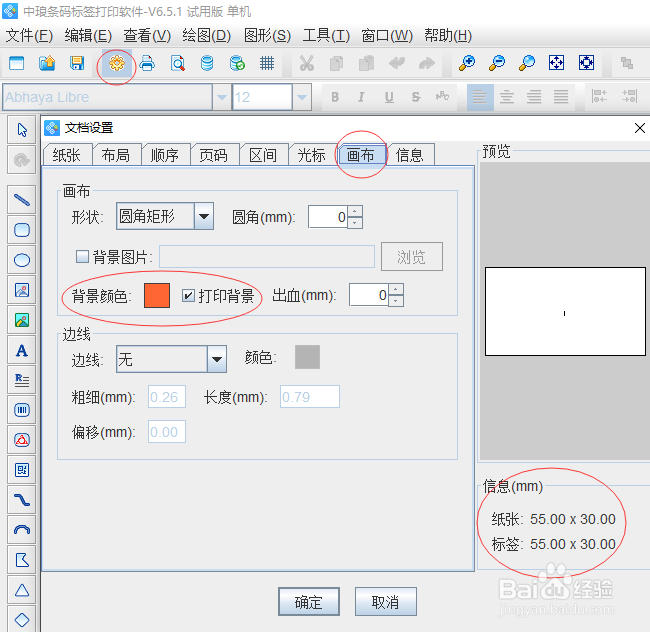Switch to the page number tab 页码
This screenshot has width=650, height=632.
click(x=214, y=155)
